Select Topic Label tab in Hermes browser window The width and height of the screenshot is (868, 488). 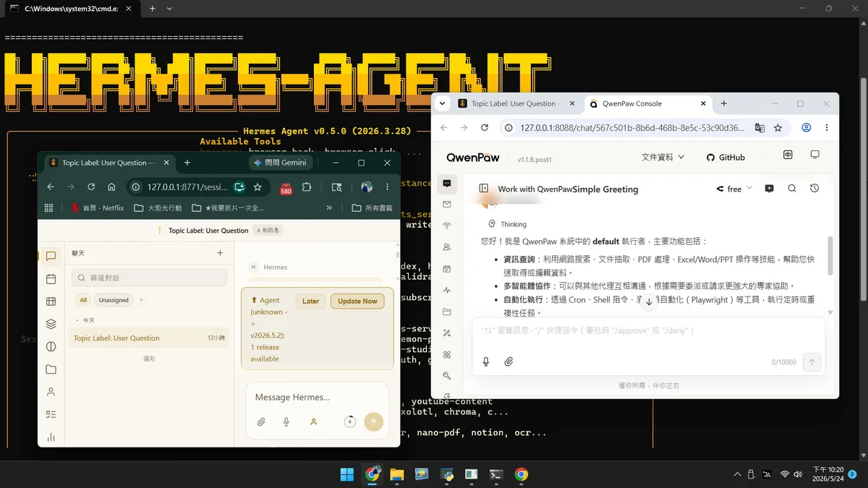point(109,163)
